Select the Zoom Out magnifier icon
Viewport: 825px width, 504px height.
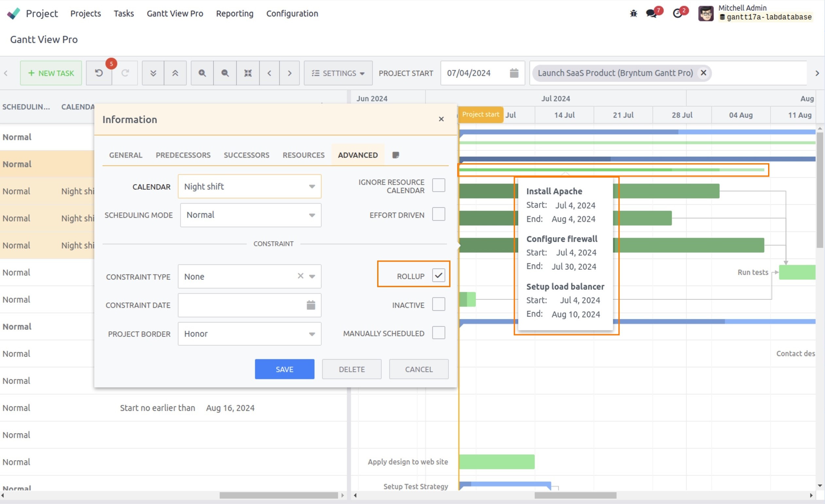pyautogui.click(x=225, y=73)
